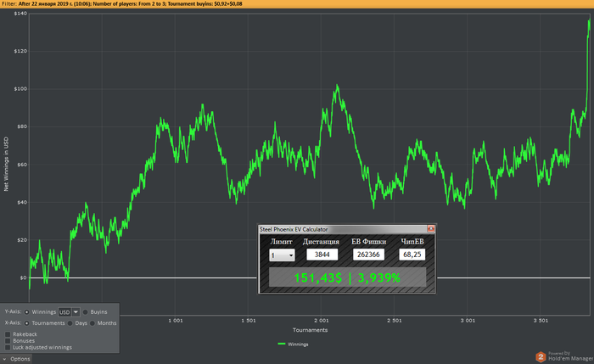Click the 1 001 X-axis tick label
594x364 pixels.
[176, 321]
